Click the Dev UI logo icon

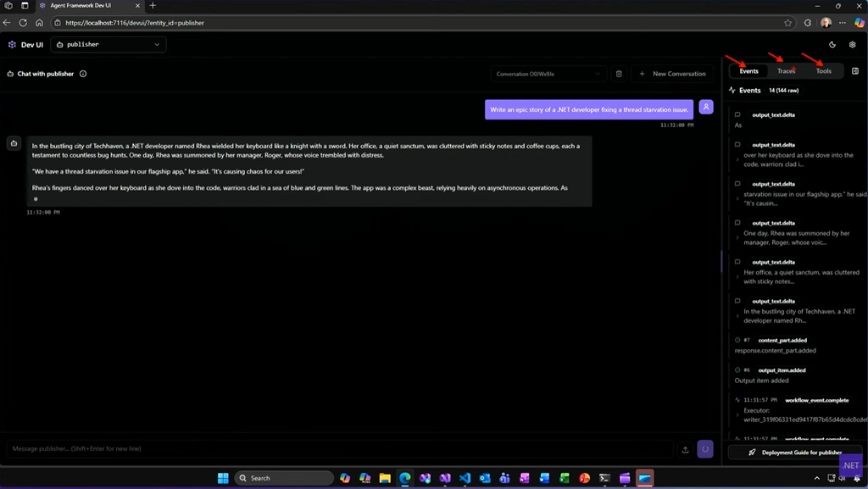point(12,44)
